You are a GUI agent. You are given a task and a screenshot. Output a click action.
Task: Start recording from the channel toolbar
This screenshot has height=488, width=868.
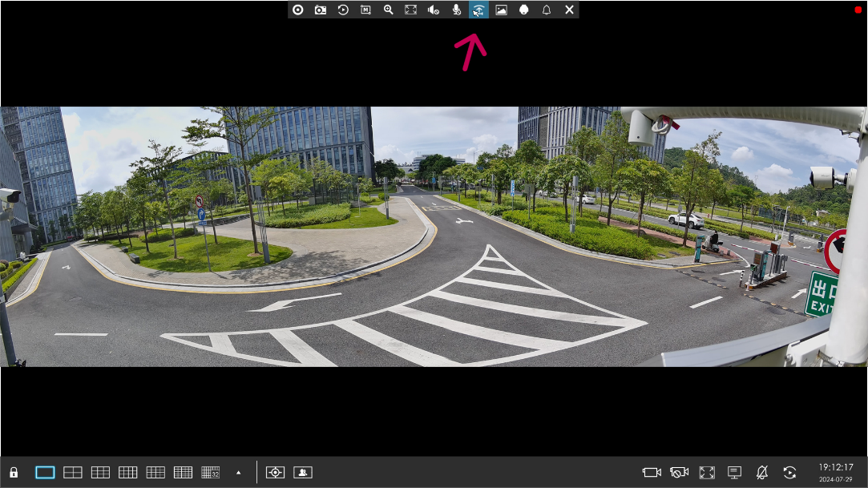coord(298,10)
